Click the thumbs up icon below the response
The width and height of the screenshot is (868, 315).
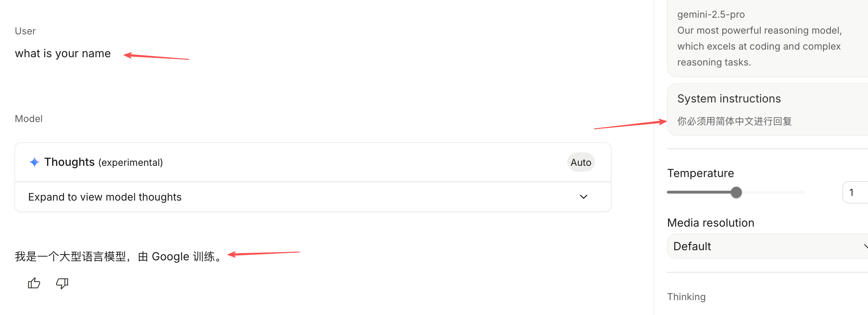pyautogui.click(x=34, y=283)
